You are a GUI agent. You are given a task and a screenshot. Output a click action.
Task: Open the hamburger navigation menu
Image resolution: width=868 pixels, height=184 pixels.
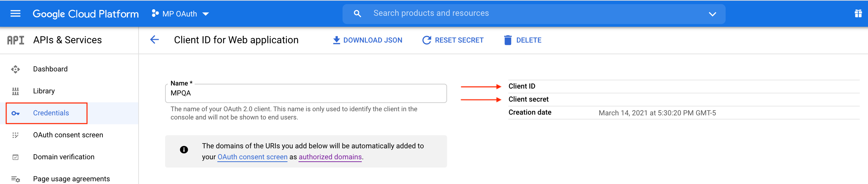pos(15,14)
